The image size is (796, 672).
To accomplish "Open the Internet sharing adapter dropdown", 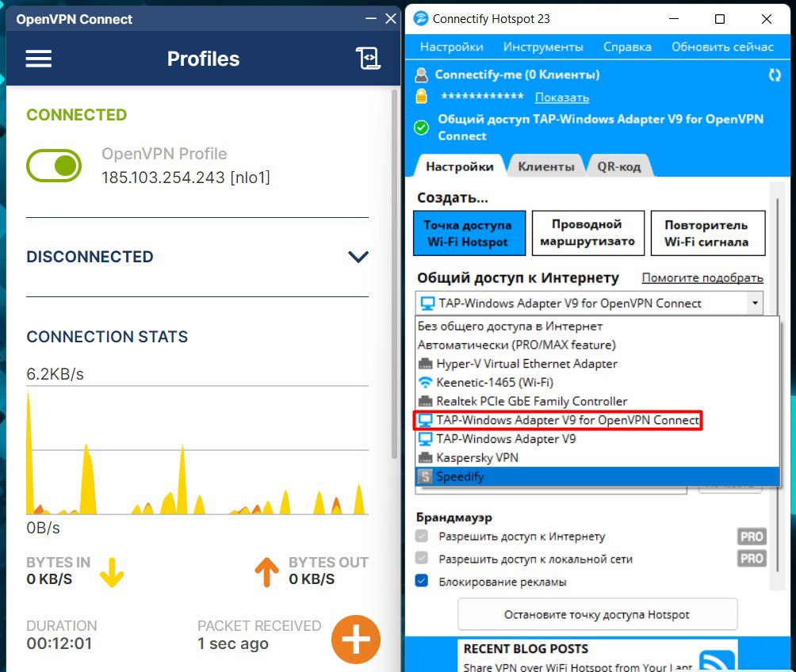I will point(755,303).
